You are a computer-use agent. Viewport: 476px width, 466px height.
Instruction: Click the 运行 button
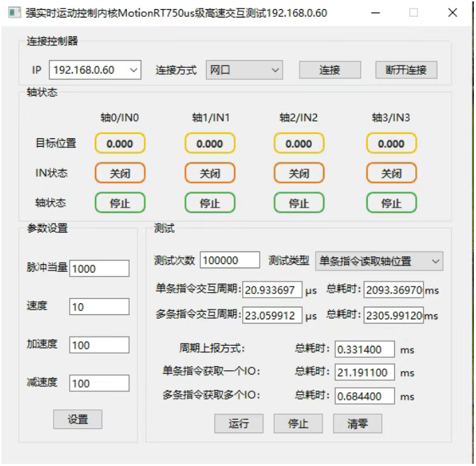click(239, 423)
